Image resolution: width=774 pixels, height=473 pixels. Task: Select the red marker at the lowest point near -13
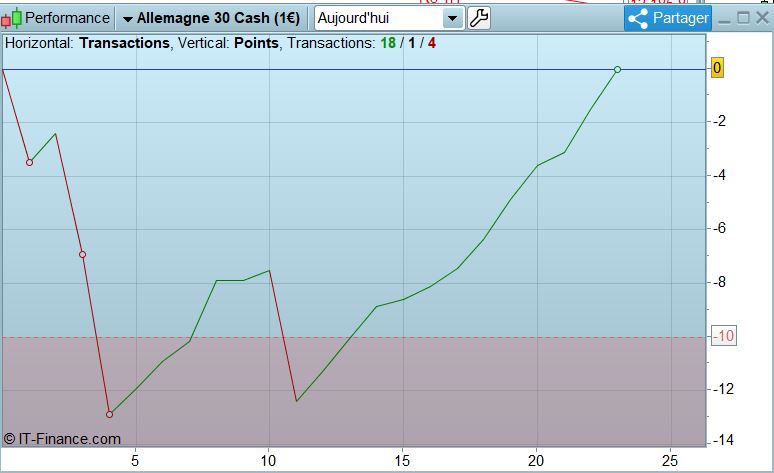click(110, 414)
